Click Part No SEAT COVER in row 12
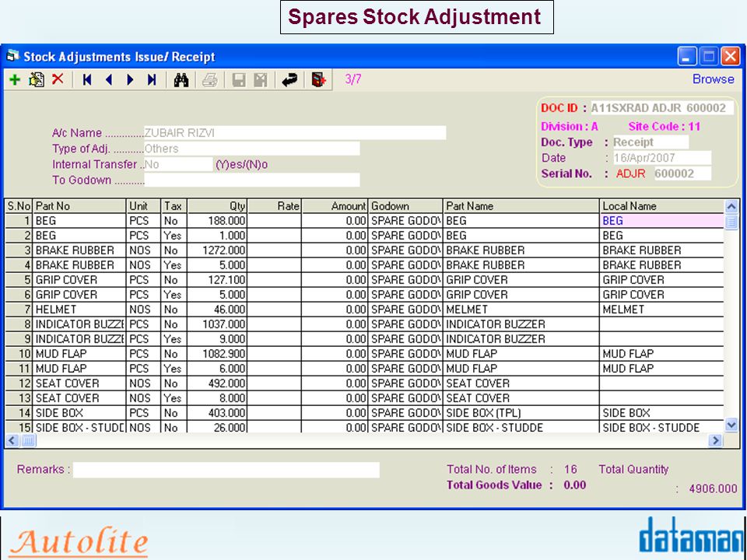Viewport: 747px width, 560px height. [79, 383]
